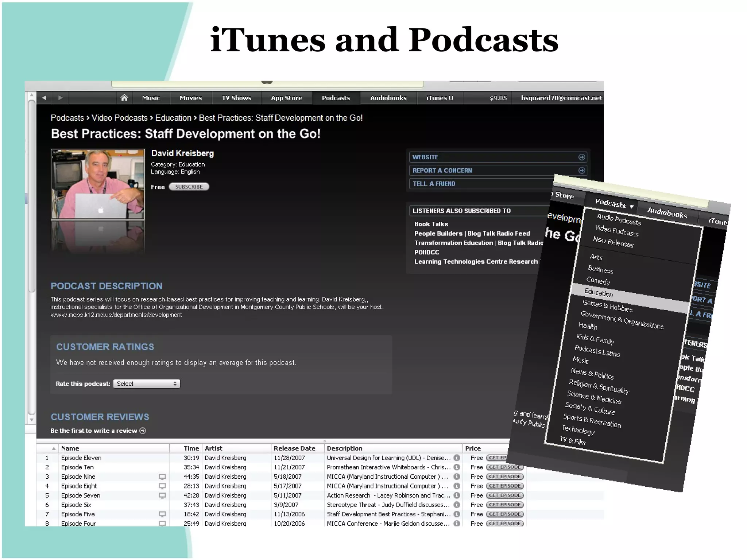The height and width of the screenshot is (560, 747).
Task: Click the scroll down arrow of the sidebar scrollbar
Action: (32, 420)
